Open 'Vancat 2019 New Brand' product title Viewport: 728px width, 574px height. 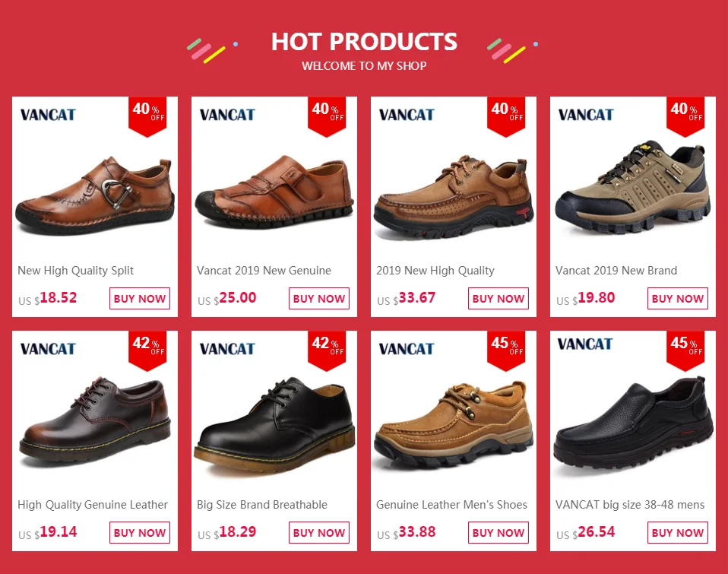[616, 271]
